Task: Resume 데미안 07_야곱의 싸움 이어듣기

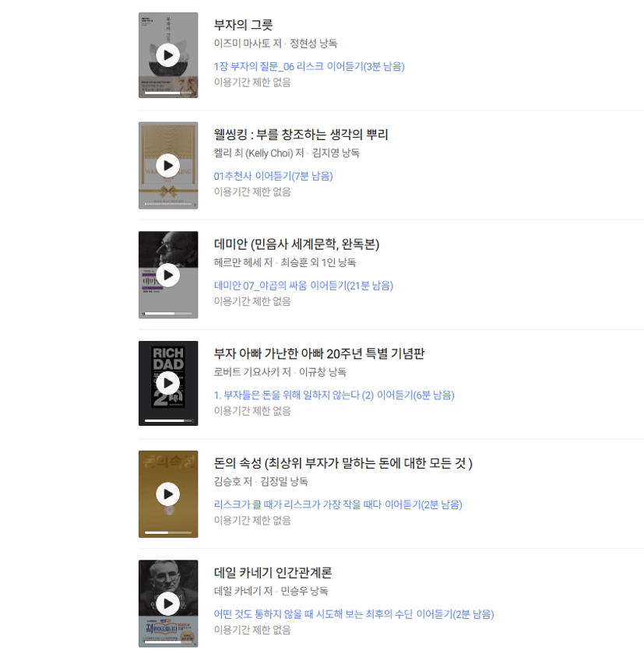Action: (x=303, y=285)
